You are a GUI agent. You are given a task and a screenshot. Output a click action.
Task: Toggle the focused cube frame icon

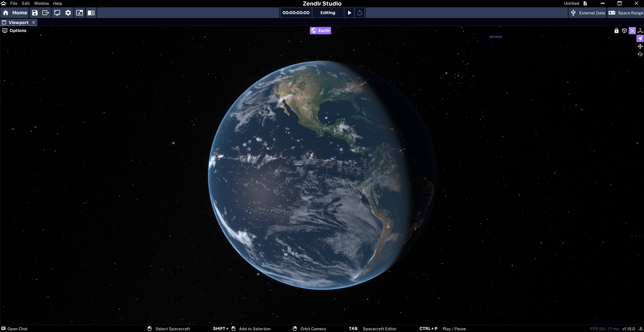click(x=632, y=30)
